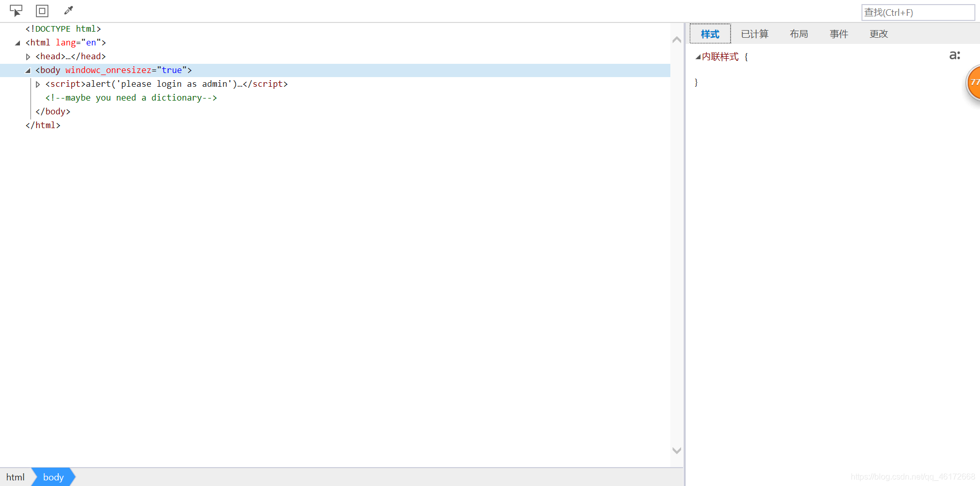Click the lang attribute value "en"

[x=91, y=43]
